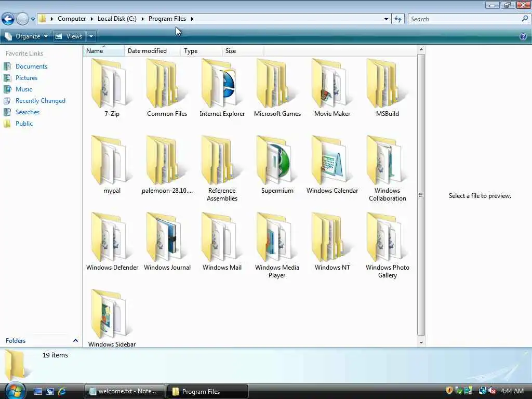The height and width of the screenshot is (399, 532).
Task: Click the Forward navigation arrow
Action: (x=22, y=19)
